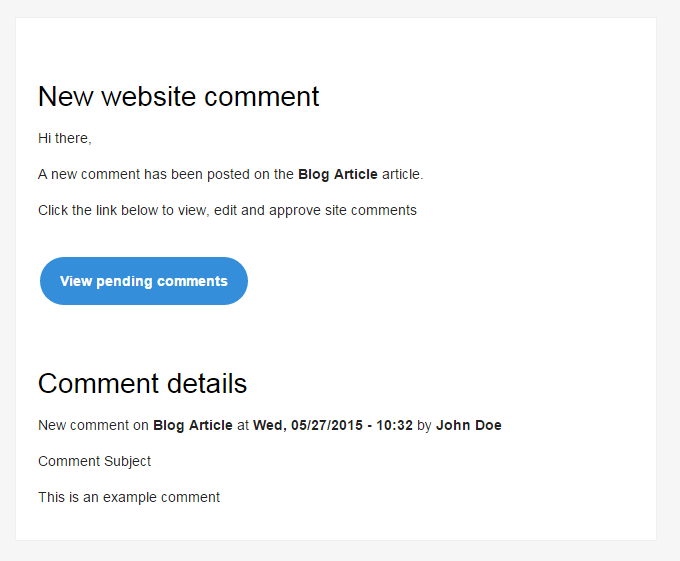Open the View pending comments button

144,281
